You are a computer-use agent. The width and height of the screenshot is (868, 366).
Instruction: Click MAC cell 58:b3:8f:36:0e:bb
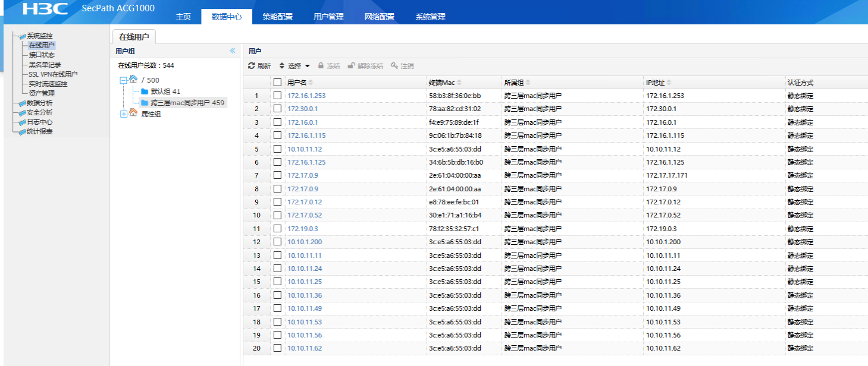coord(455,96)
